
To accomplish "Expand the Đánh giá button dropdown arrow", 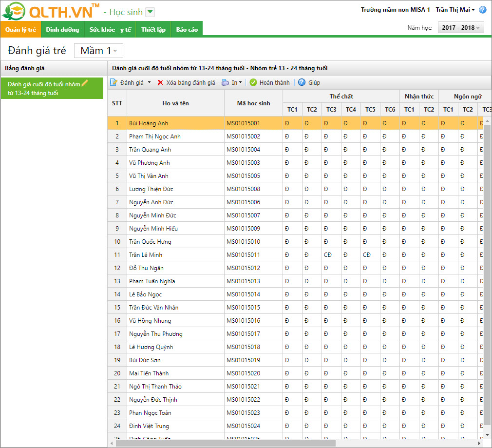I will tap(150, 82).
